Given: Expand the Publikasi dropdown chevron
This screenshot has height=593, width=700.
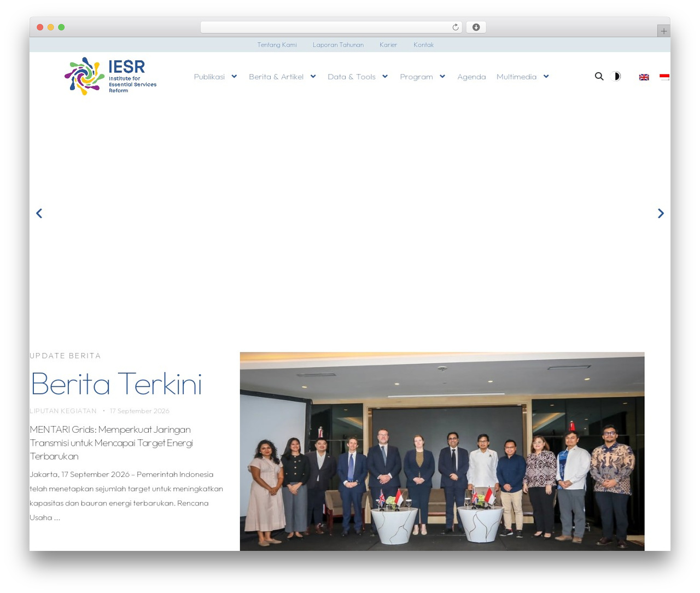Looking at the screenshot, I should [234, 77].
